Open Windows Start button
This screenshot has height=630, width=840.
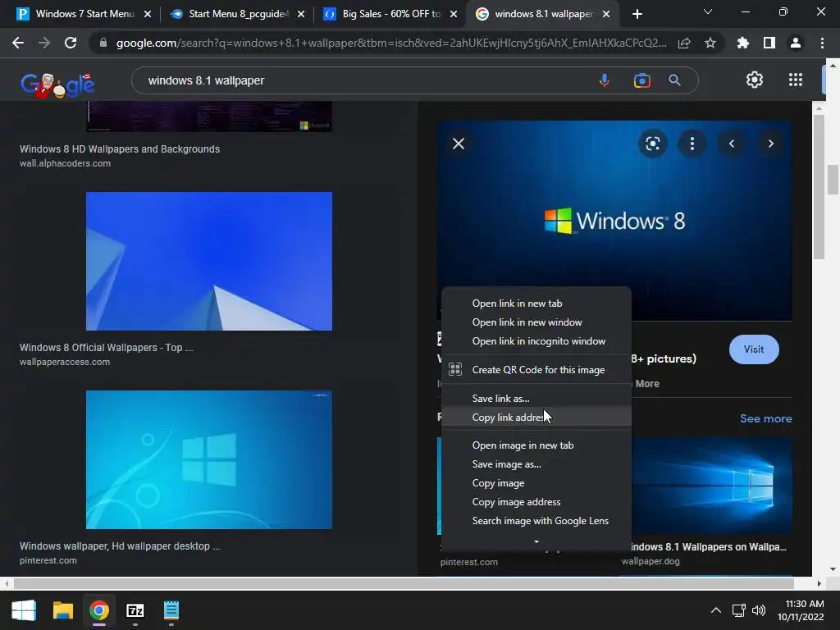pyautogui.click(x=24, y=610)
